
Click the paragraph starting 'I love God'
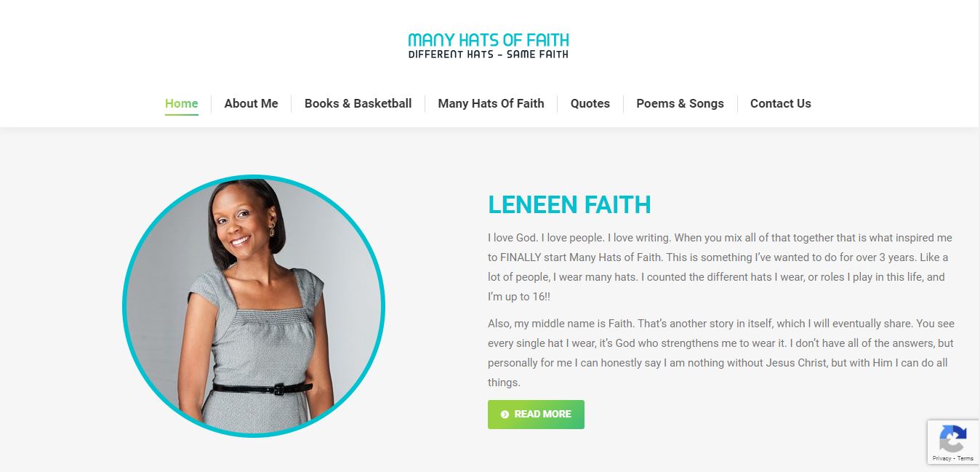click(x=720, y=267)
